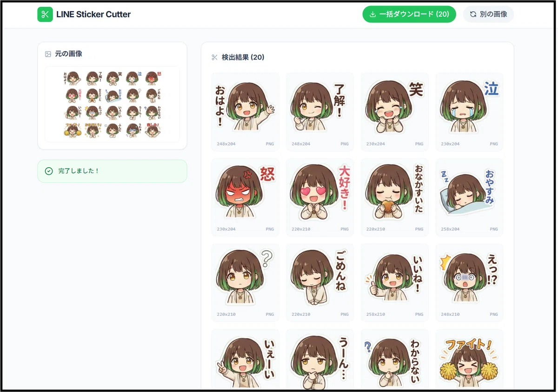Viewport: 558px width, 392px height.
Task: Click 258x204 size under おやすみ sticker
Action: [450, 229]
